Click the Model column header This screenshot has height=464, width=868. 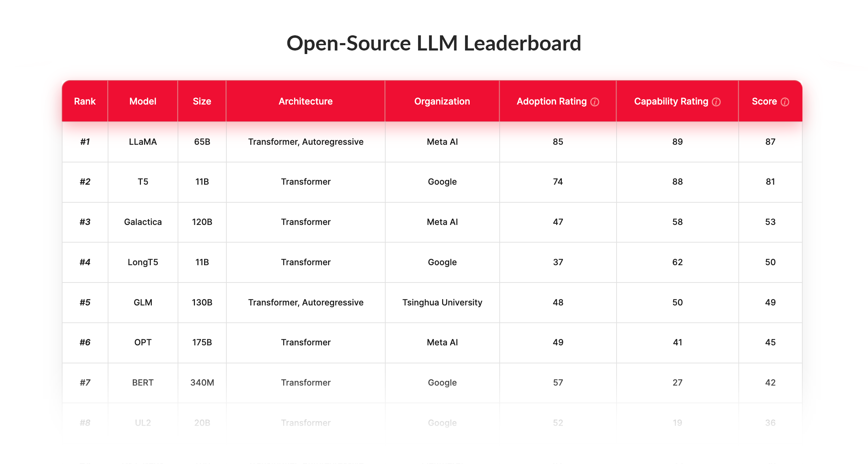tap(143, 101)
